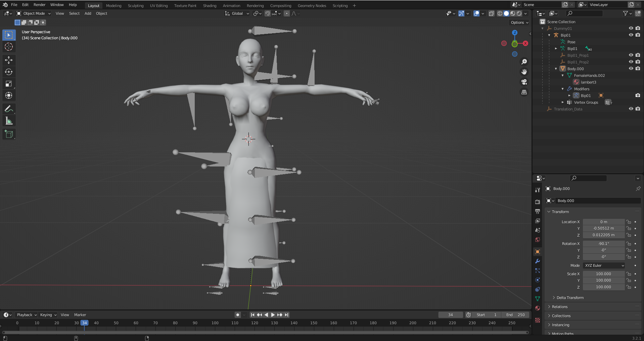The image size is (644, 341).
Task: Expand the Collections panel
Action: click(561, 316)
